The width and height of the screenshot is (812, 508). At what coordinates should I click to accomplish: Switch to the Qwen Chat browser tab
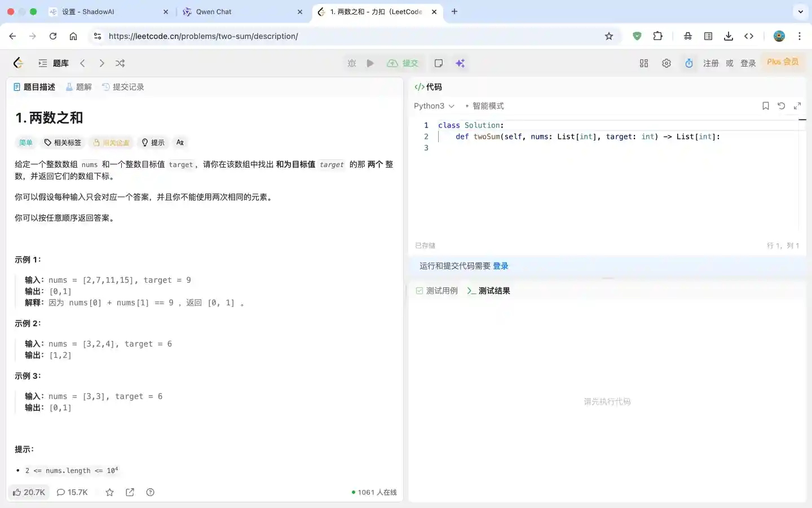click(x=241, y=12)
